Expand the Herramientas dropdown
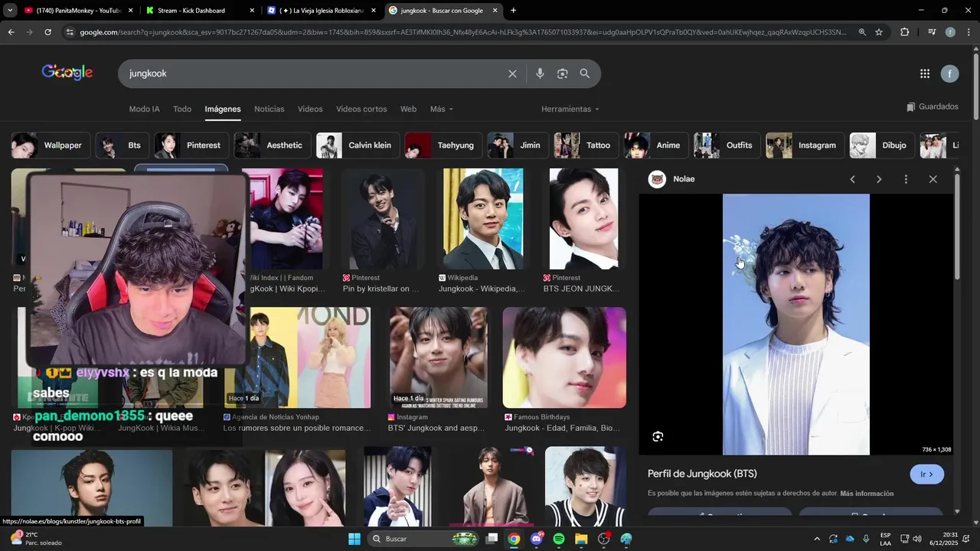Screen dimensions: 980x551 [570, 109]
